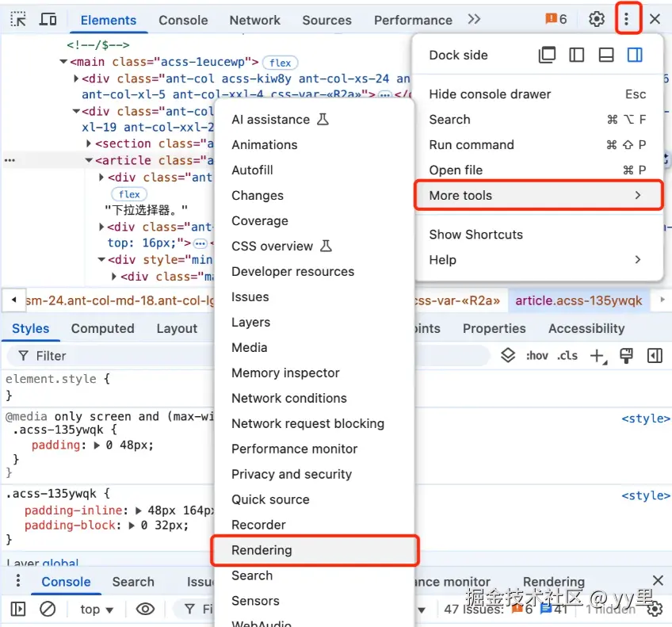Open DevTools settings gear
The height and width of the screenshot is (627, 672).
pos(596,19)
